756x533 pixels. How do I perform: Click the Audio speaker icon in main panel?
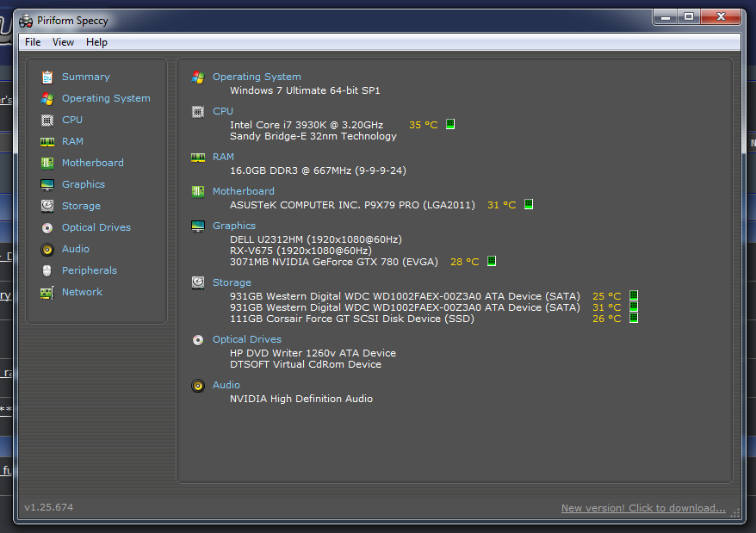(198, 386)
